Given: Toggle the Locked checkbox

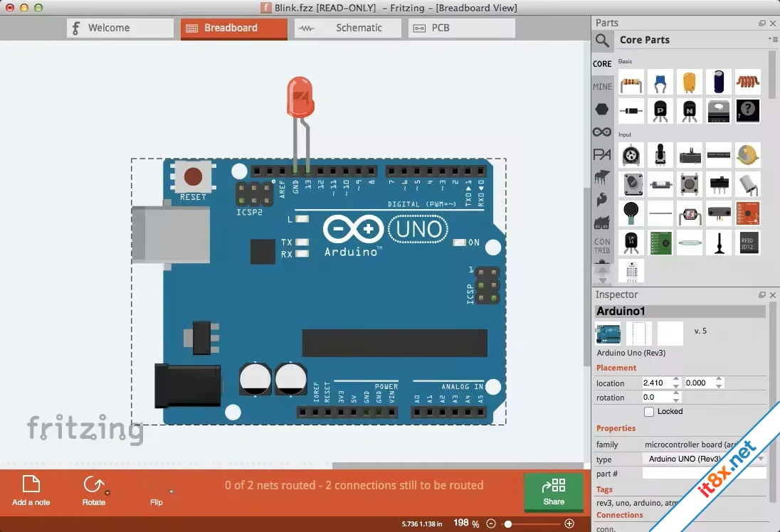Looking at the screenshot, I should (x=648, y=412).
